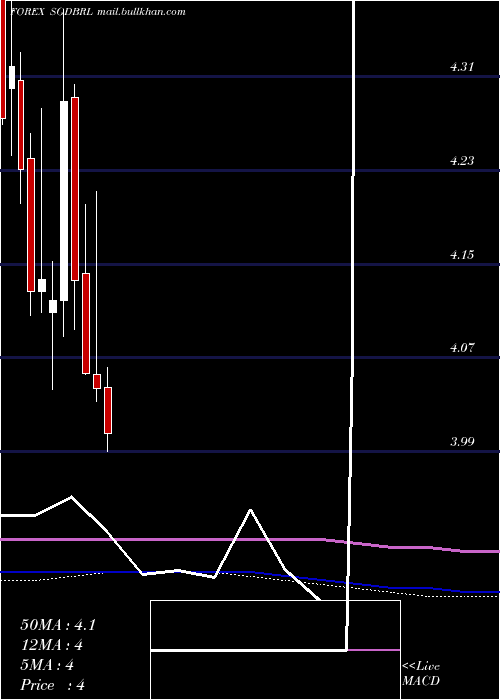Image resolution: width=500 pixels, height=700 pixels.
Task: Select the 4.07 price axis label
Action: pos(462,347)
